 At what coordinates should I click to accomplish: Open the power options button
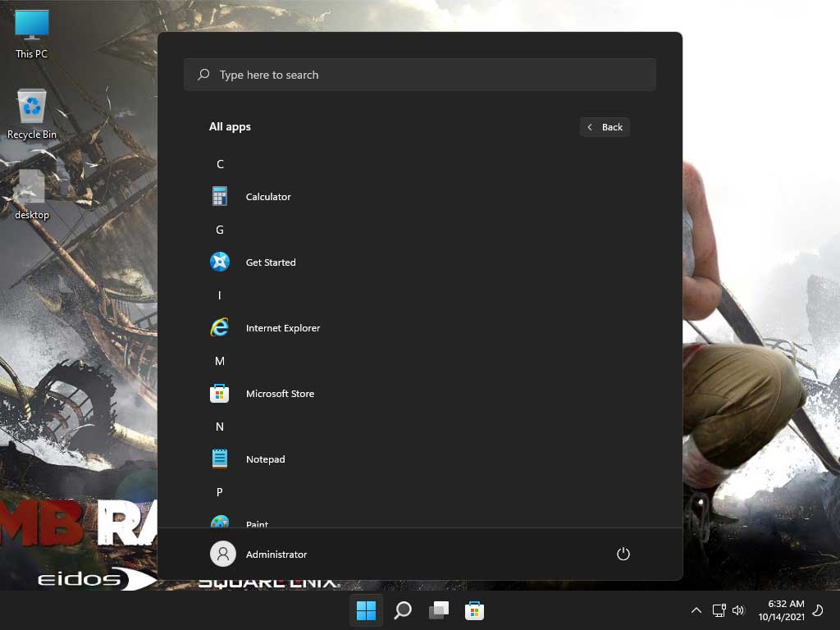(623, 554)
